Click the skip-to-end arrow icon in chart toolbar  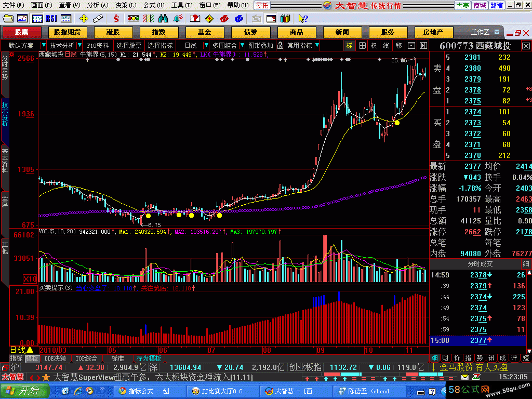(x=423, y=46)
